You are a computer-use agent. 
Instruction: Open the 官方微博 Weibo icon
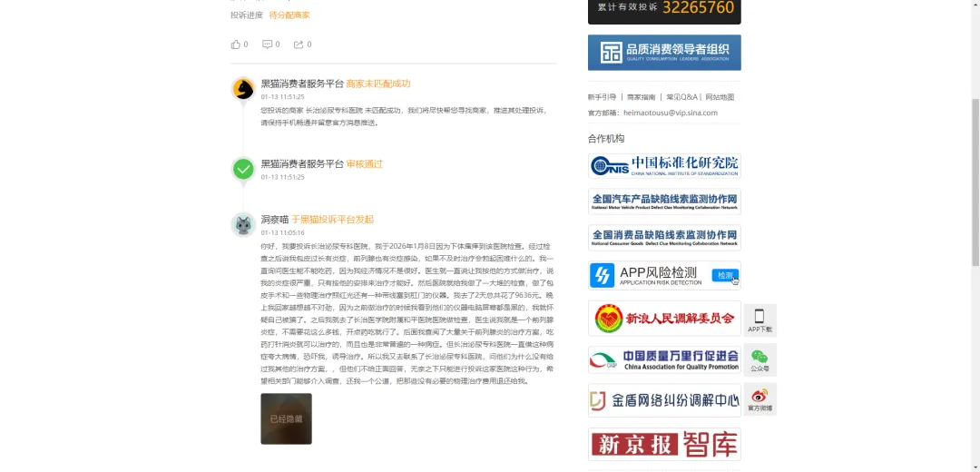pos(760,398)
